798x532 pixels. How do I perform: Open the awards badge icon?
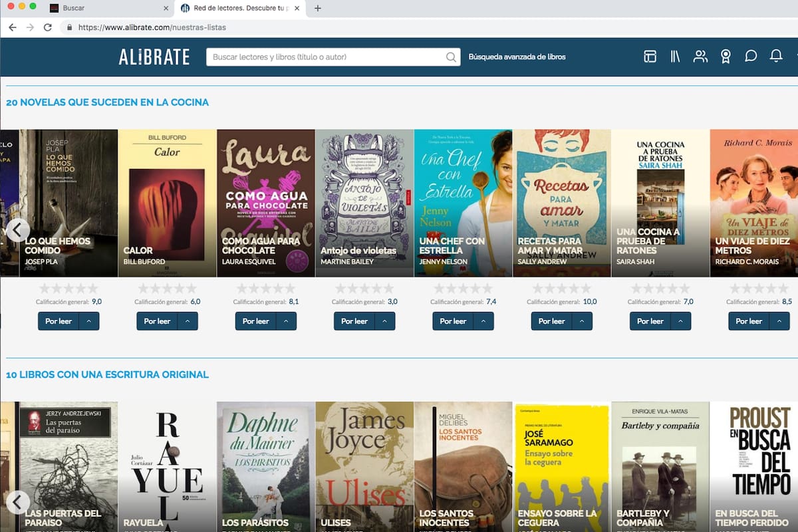(726, 57)
